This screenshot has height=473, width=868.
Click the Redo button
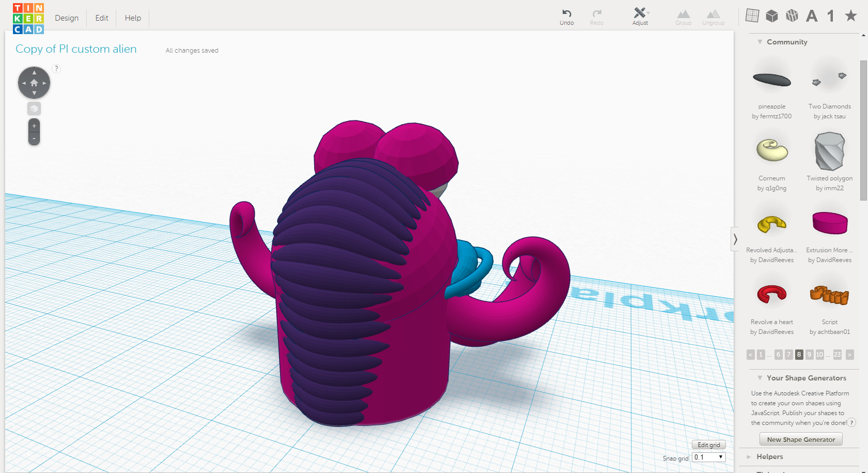tap(597, 17)
